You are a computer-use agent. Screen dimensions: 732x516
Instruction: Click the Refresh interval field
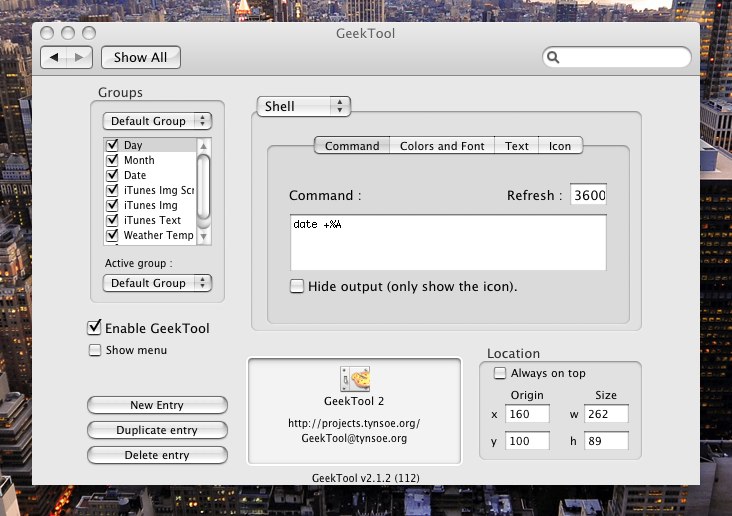point(589,196)
